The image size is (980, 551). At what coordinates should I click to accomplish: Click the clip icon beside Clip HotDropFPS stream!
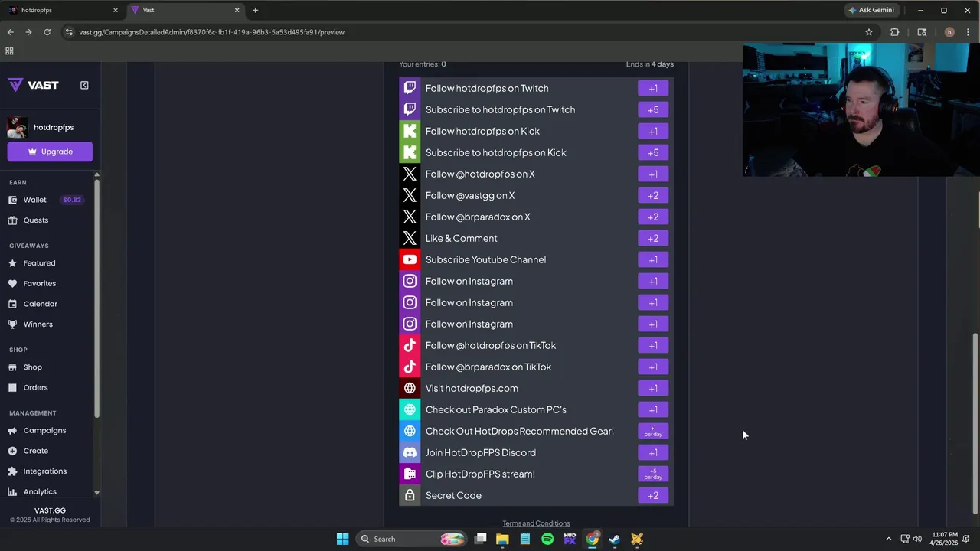tap(410, 474)
